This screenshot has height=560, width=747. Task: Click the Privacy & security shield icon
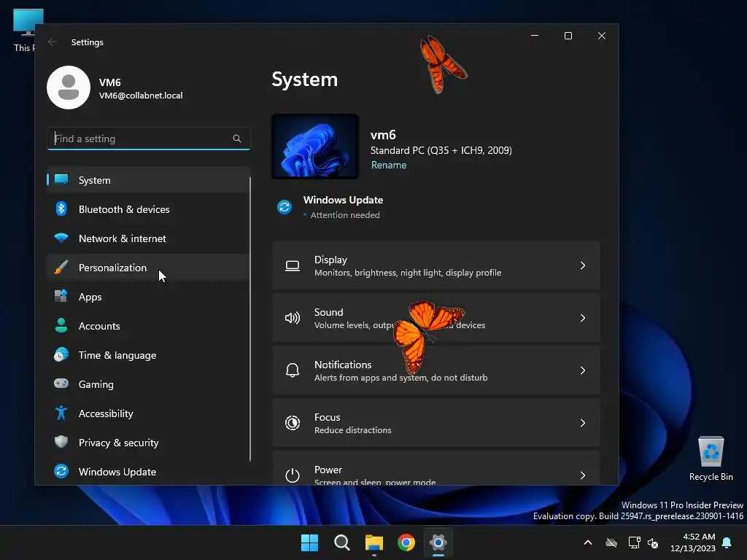pos(61,442)
